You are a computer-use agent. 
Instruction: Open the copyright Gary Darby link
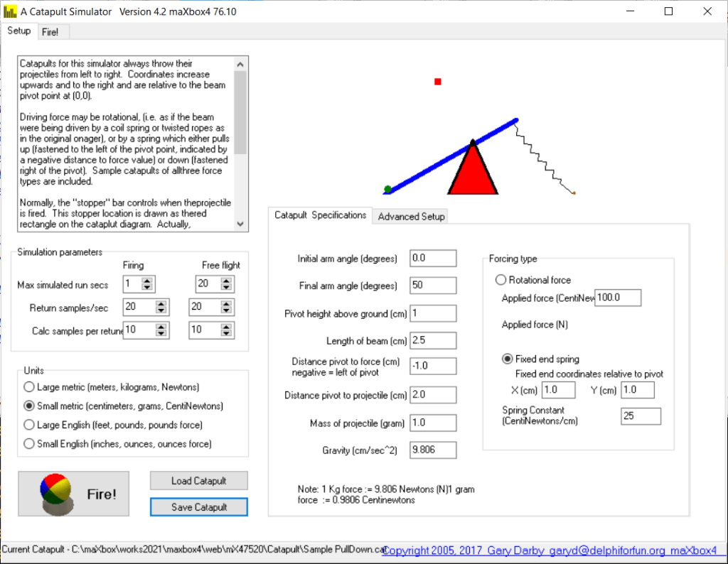point(550,551)
